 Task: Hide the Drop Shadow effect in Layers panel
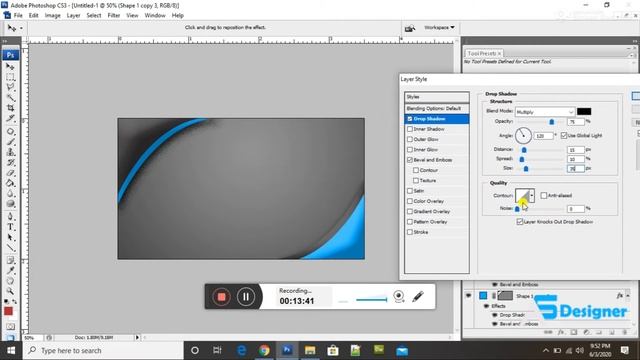[495, 315]
